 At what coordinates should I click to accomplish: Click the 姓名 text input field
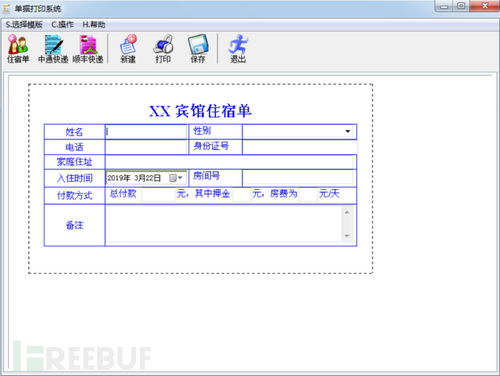tap(146, 132)
